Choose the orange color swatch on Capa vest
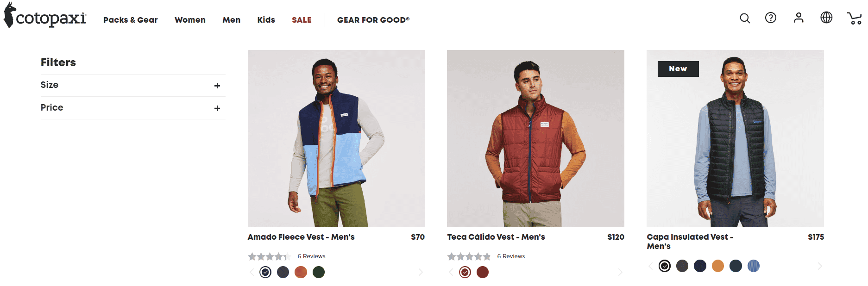Viewport: 868px width, 286px height. (x=718, y=266)
